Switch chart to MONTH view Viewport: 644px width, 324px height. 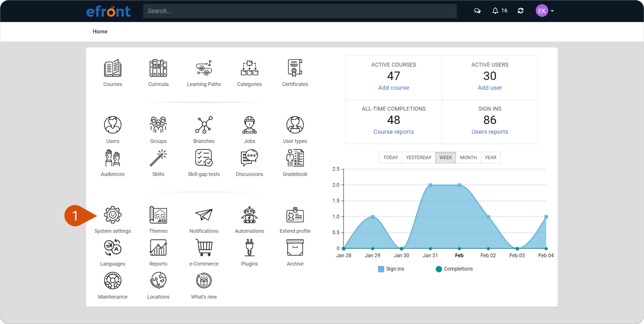[468, 157]
